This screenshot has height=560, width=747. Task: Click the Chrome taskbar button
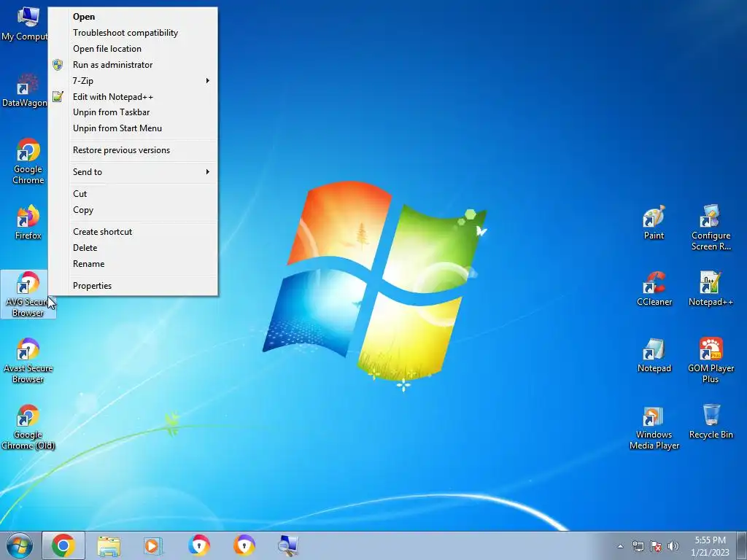tap(63, 545)
